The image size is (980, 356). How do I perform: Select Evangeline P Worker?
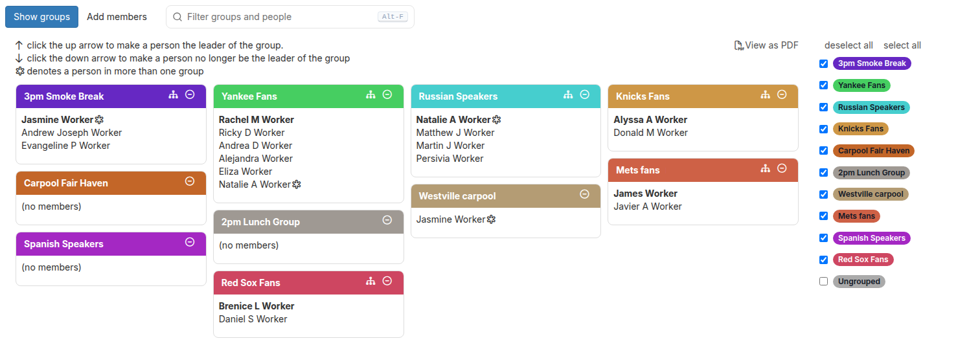65,146
